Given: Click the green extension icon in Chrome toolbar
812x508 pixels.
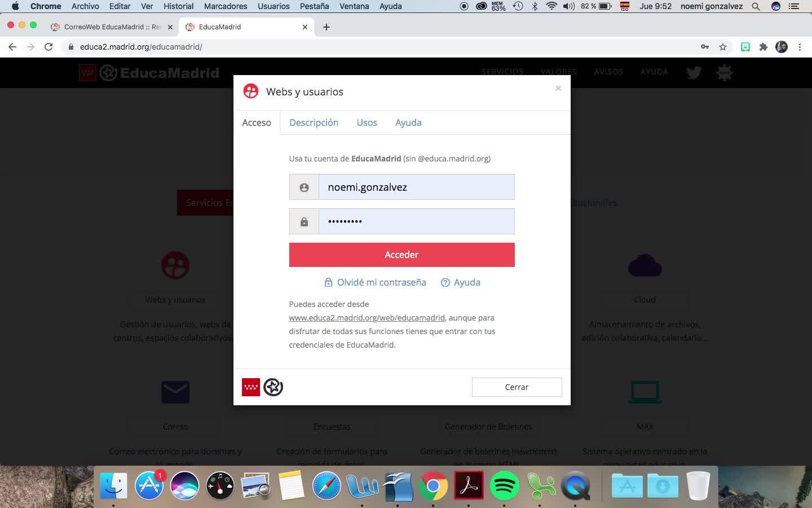Looking at the screenshot, I should 745,47.
